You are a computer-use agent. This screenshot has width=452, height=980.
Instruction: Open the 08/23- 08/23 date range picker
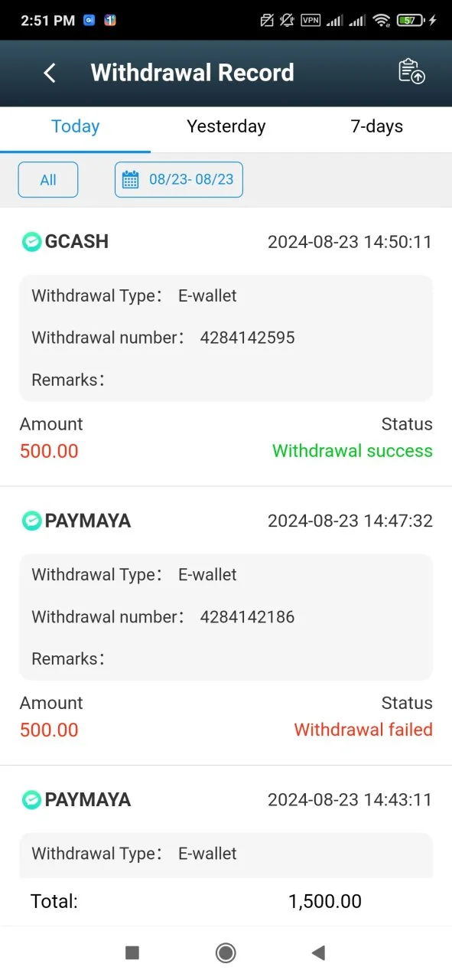tap(179, 180)
